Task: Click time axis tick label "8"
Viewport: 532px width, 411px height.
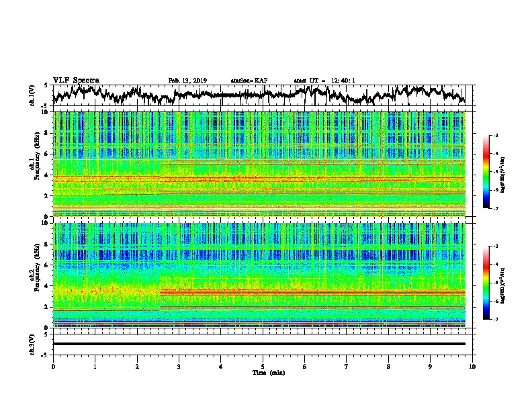Action: [x=388, y=367]
